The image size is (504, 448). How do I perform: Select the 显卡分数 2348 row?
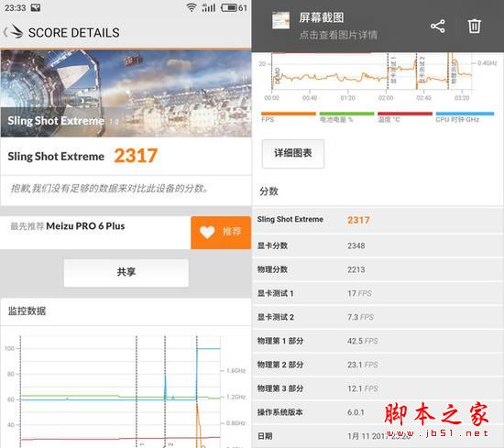coord(378,246)
